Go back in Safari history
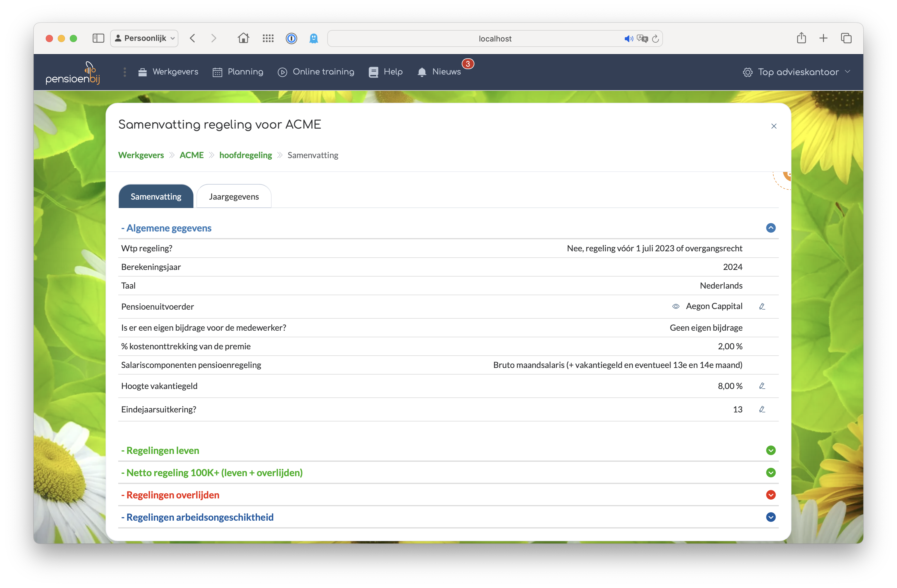The image size is (897, 588). pyautogui.click(x=193, y=38)
